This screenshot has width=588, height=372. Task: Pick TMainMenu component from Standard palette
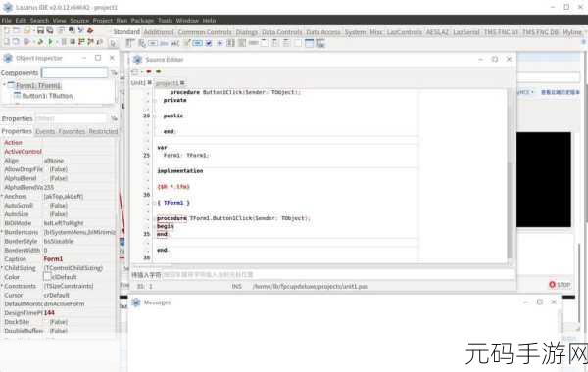129,43
